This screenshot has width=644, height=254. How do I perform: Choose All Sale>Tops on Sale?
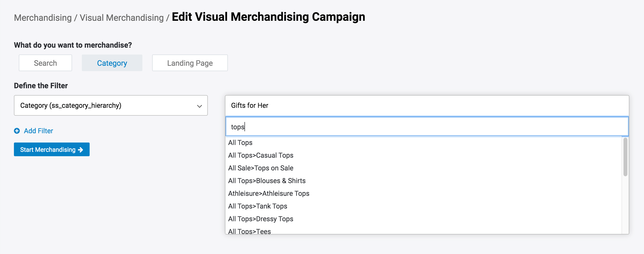pos(261,168)
